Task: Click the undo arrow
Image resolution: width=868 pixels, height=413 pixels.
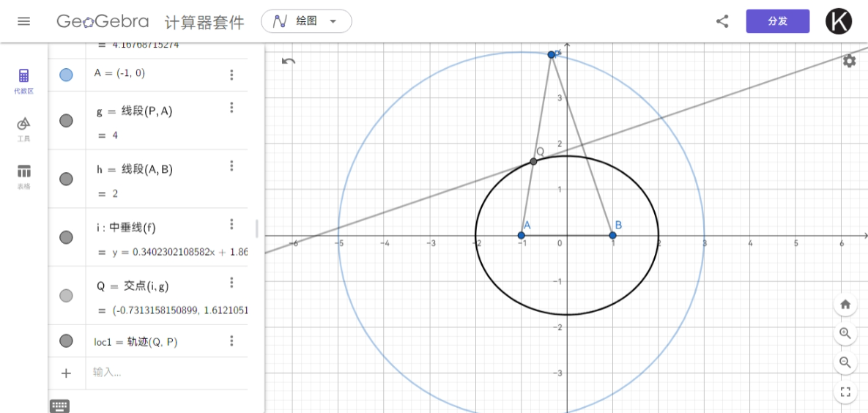Action: (289, 62)
